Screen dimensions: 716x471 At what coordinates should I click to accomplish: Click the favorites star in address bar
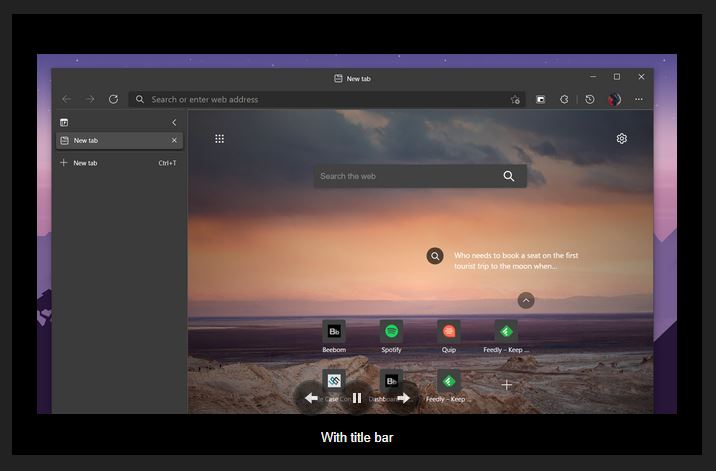point(515,100)
